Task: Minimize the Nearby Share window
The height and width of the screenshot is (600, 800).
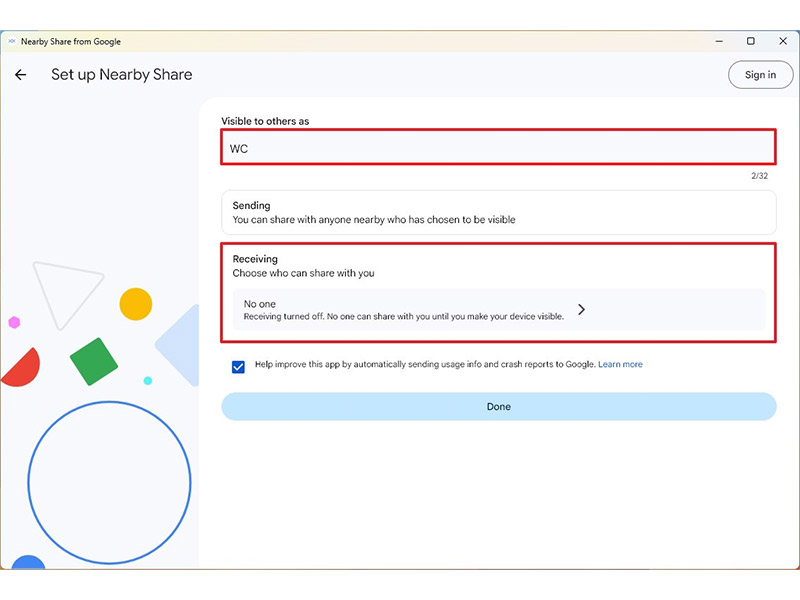Action: tap(719, 41)
